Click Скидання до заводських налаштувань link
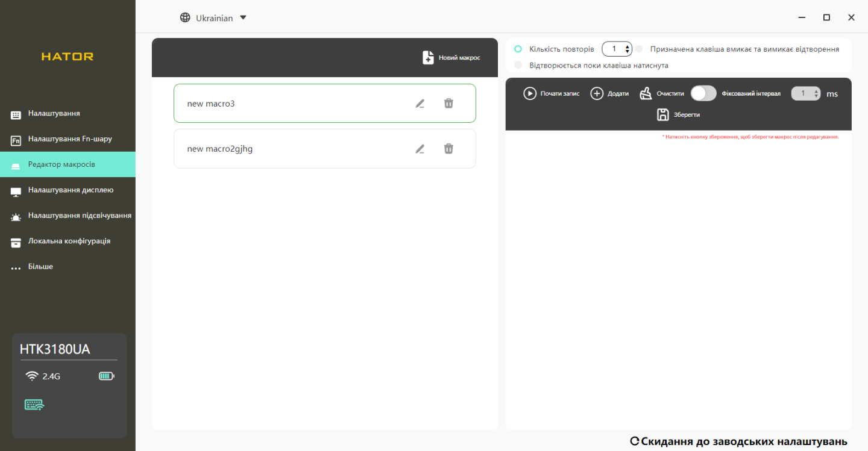This screenshot has height=451, width=868. click(x=744, y=441)
